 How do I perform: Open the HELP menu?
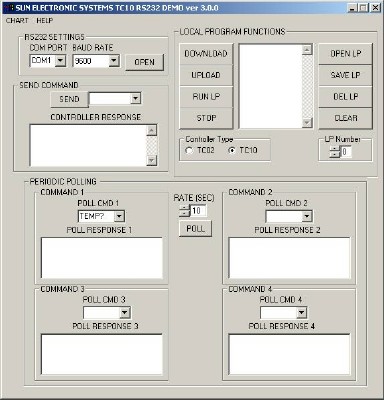pos(45,21)
